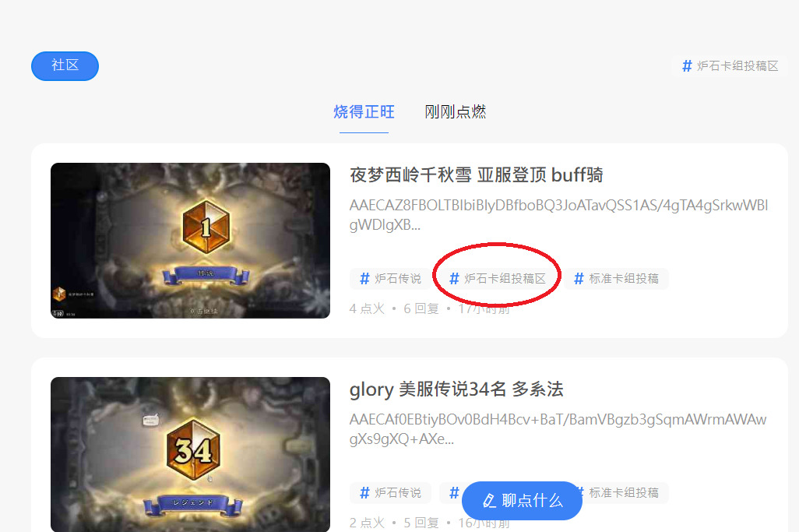
Task: Click the circled 炉石卡组投稿区 tag on first post
Action: click(x=498, y=279)
